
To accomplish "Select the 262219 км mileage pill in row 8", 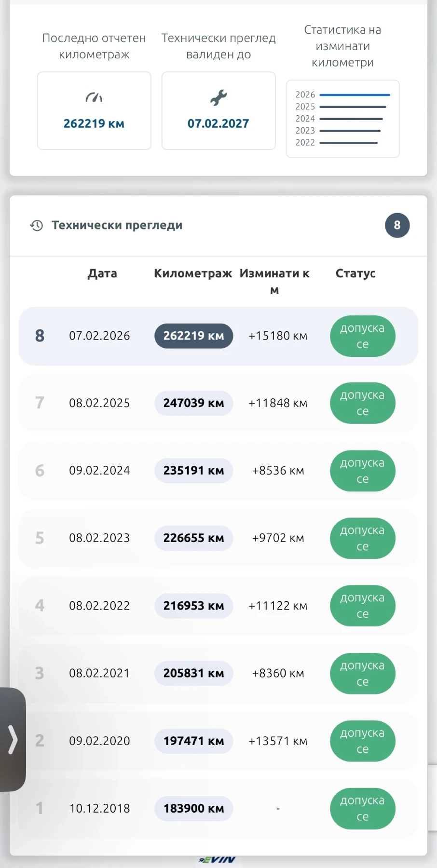I will 193,336.
